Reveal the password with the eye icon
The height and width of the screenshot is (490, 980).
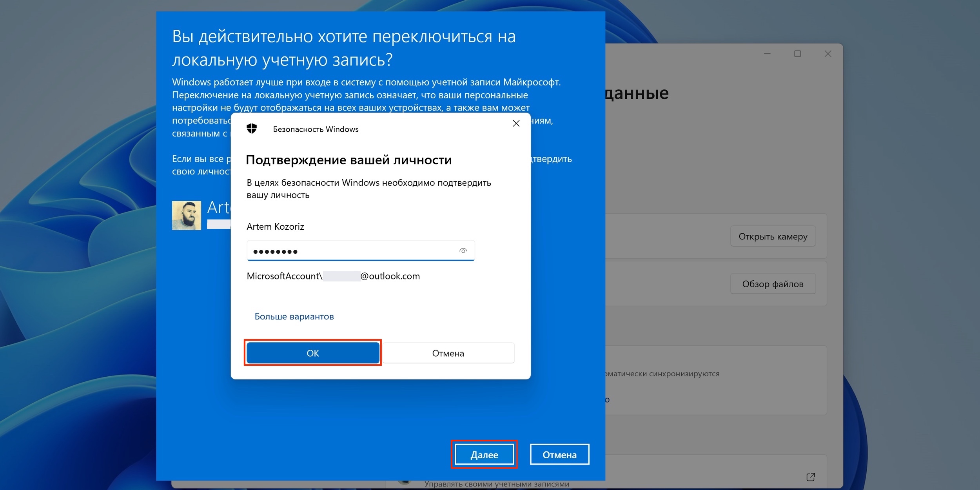click(x=463, y=250)
